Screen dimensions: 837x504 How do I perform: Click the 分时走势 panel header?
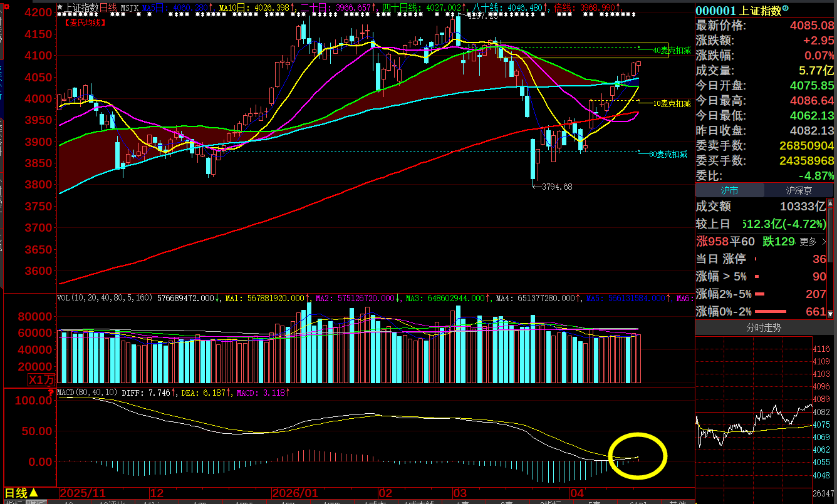763,327
